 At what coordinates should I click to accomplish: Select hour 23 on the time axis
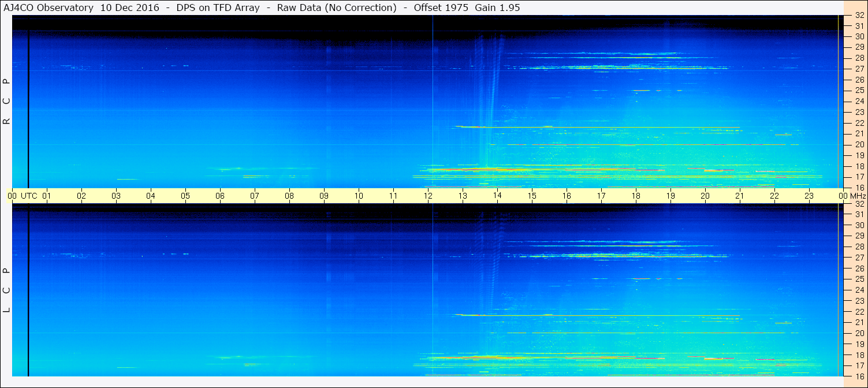(809, 196)
